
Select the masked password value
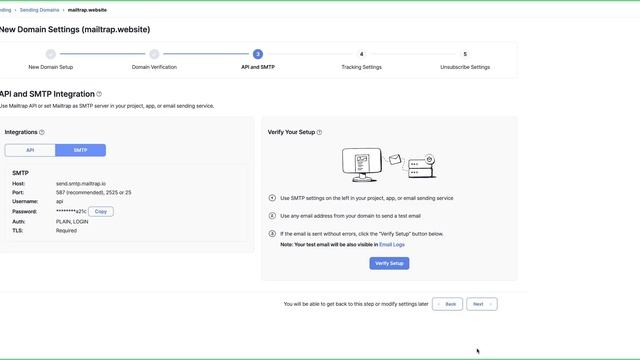[x=71, y=211]
